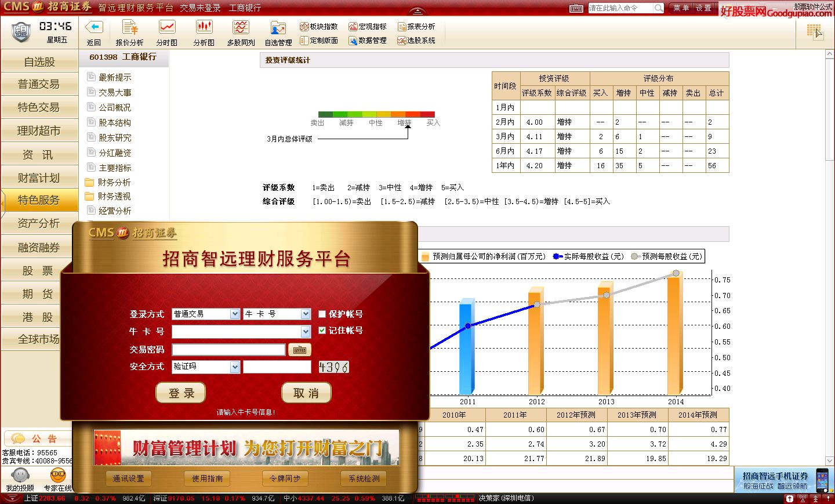The width and height of the screenshot is (835, 504).
Task: Open 报表分析 report analysis
Action: coord(416,27)
